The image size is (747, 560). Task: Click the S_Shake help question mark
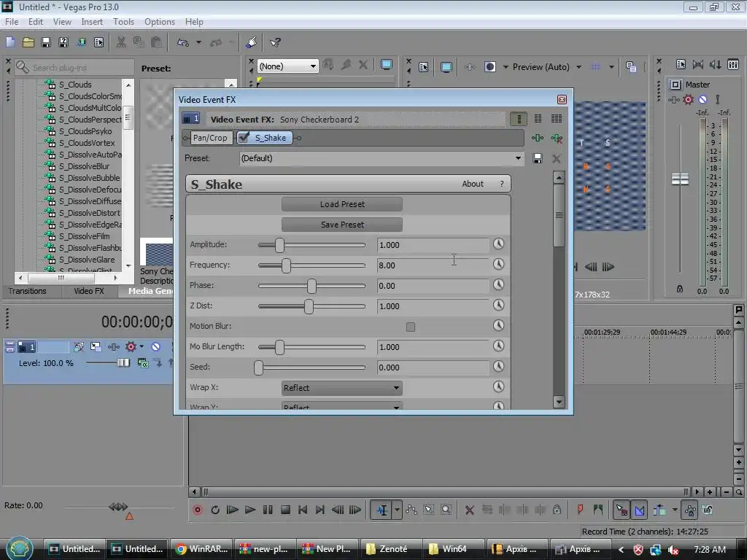(502, 184)
